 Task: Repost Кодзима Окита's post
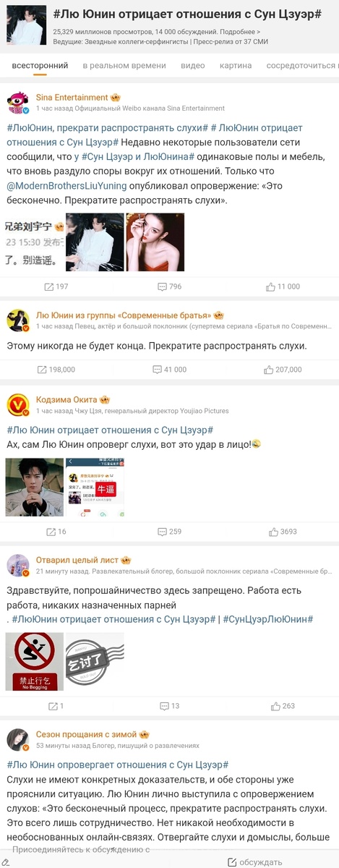(x=56, y=531)
